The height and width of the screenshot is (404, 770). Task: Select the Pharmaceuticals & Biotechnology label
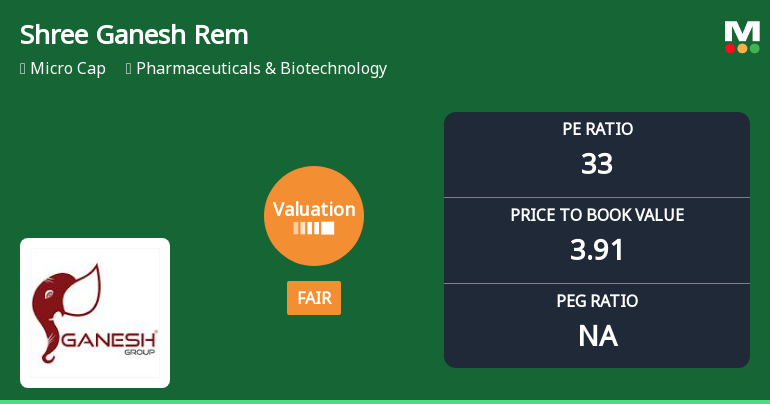[261, 69]
